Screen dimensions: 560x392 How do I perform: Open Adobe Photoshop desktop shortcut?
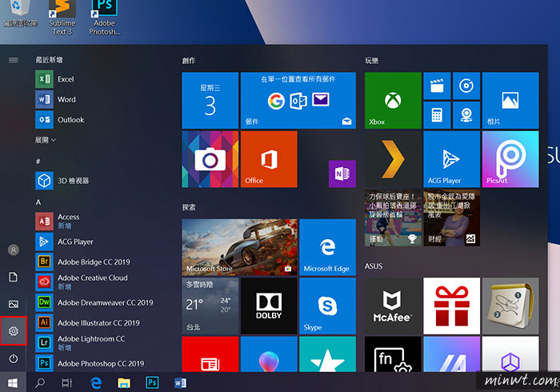pos(105,18)
